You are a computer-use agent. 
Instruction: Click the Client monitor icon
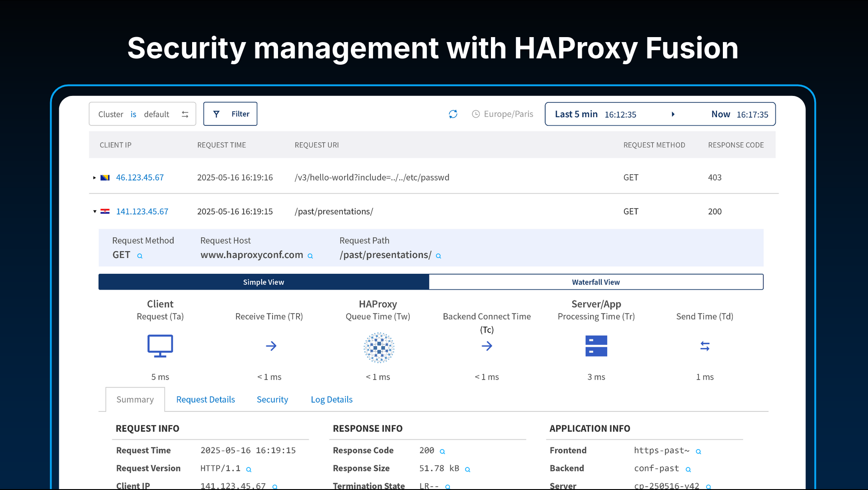click(x=160, y=346)
